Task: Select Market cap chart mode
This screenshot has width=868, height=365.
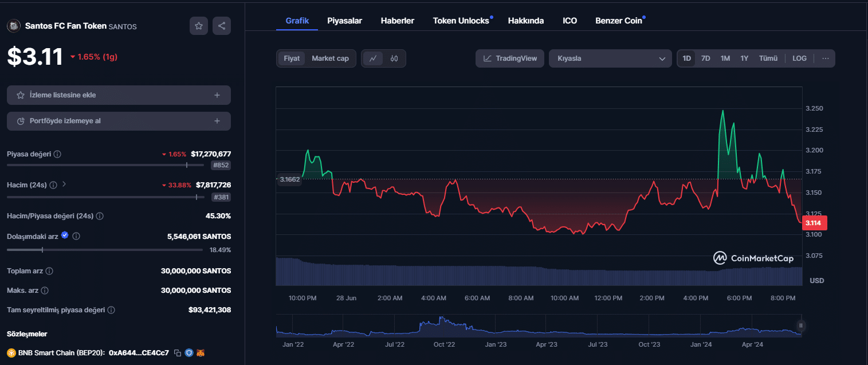Action: pyautogui.click(x=330, y=58)
